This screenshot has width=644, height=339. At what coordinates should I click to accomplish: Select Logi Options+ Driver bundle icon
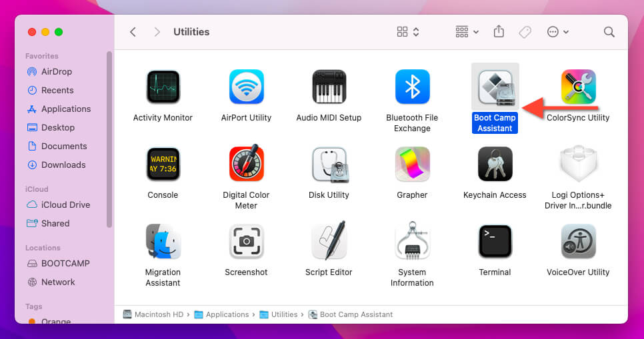coord(578,163)
